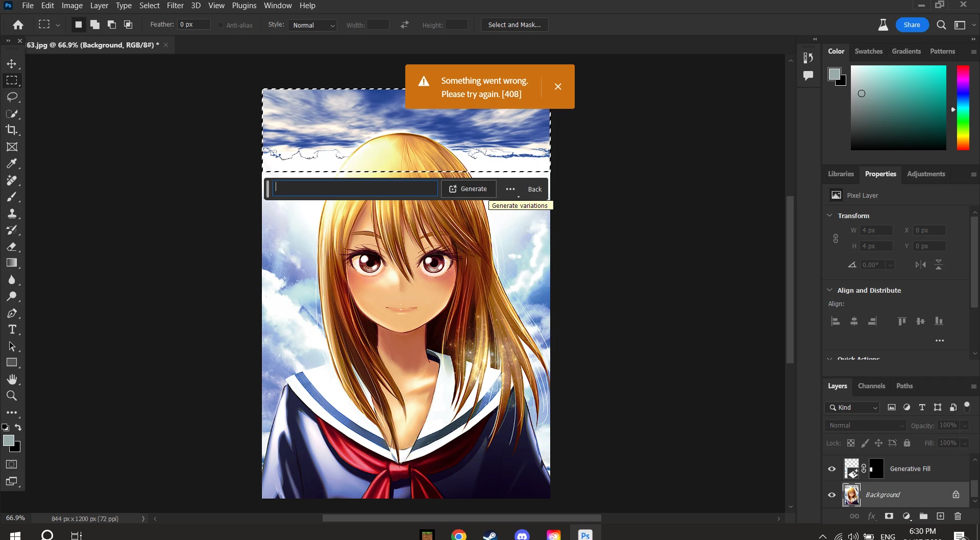Select the Eraser tool
The height and width of the screenshot is (540, 980).
pyautogui.click(x=12, y=247)
